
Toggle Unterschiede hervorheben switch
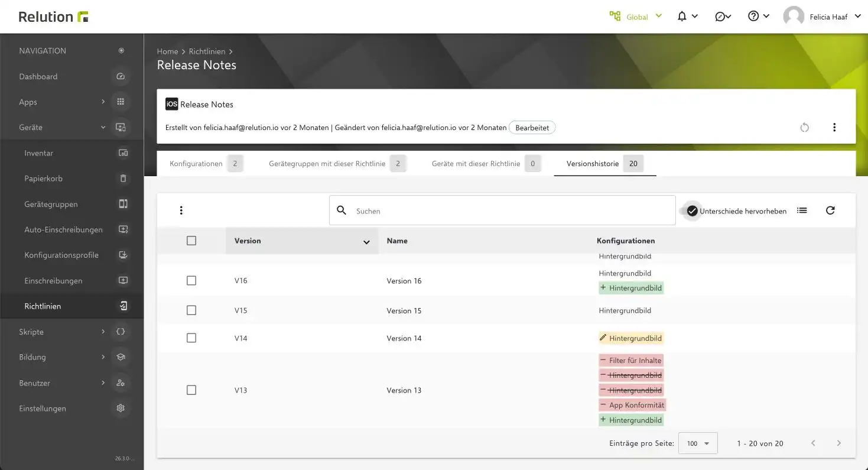pyautogui.click(x=690, y=211)
